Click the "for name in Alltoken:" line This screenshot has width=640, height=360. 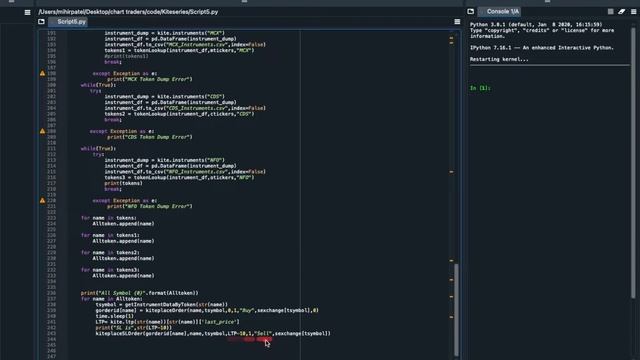111,299
